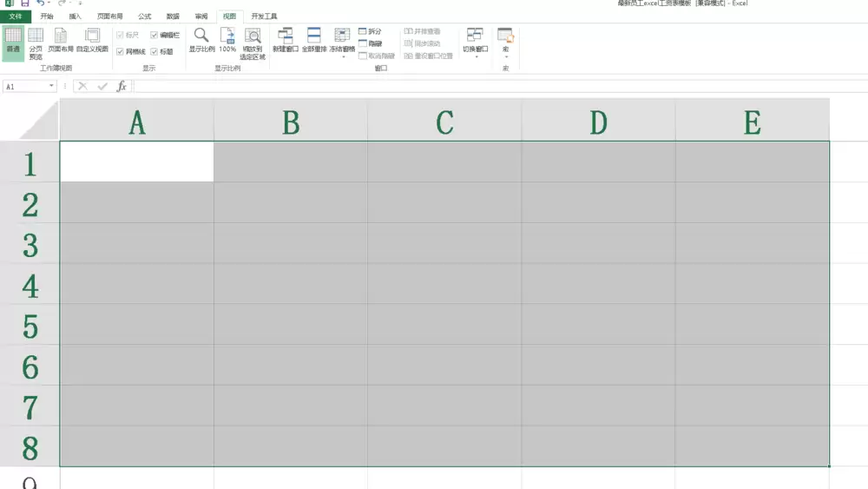Open 自定义视图 (Custom Views)
The width and height of the screenshot is (868, 489).
pyautogui.click(x=92, y=40)
